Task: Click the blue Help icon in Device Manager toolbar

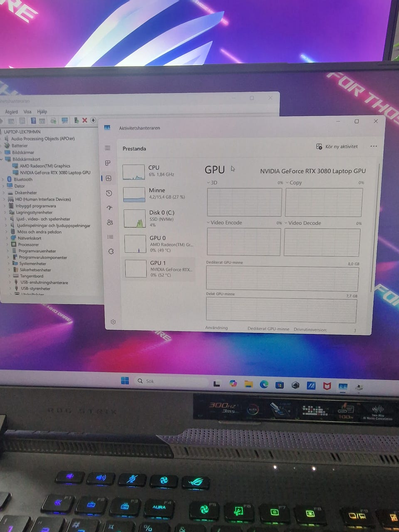Action: (33, 121)
